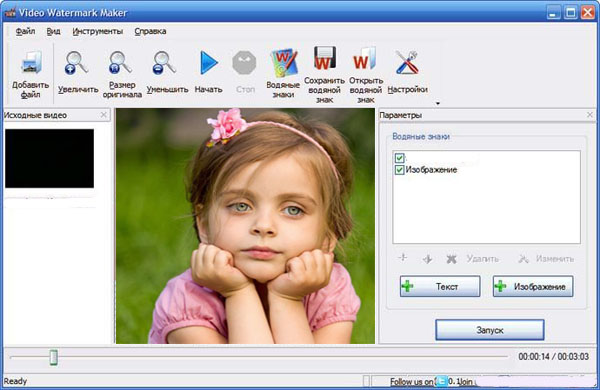The width and height of the screenshot is (600, 390).
Task: Click the playback position slider handle
Action: click(54, 357)
